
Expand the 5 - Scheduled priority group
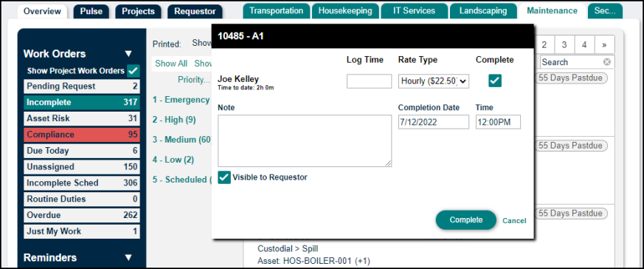(x=181, y=180)
